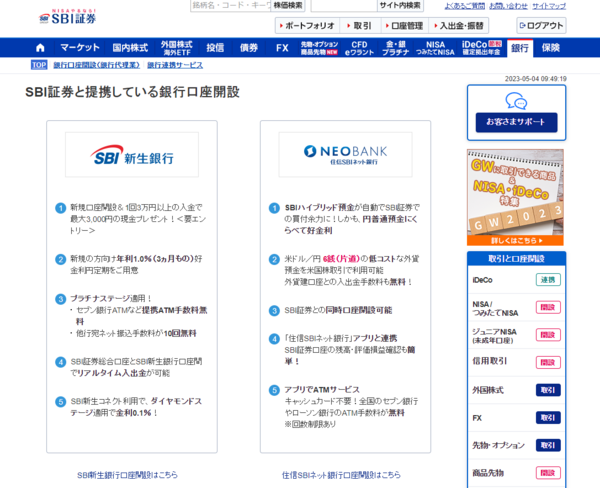Image resolution: width=600 pixels, height=488 pixels.
Task: Click the number 3 bullet beside プラチナステージ適用
Action: pos(60,299)
